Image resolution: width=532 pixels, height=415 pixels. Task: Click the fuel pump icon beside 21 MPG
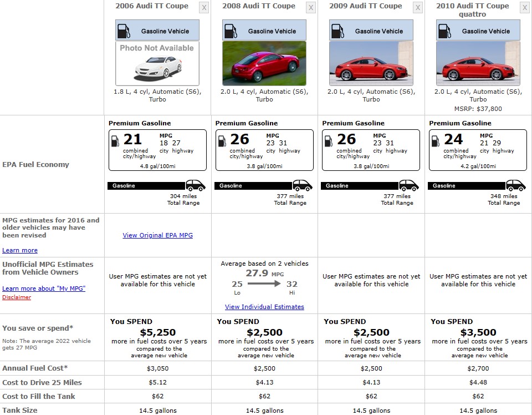[115, 141]
